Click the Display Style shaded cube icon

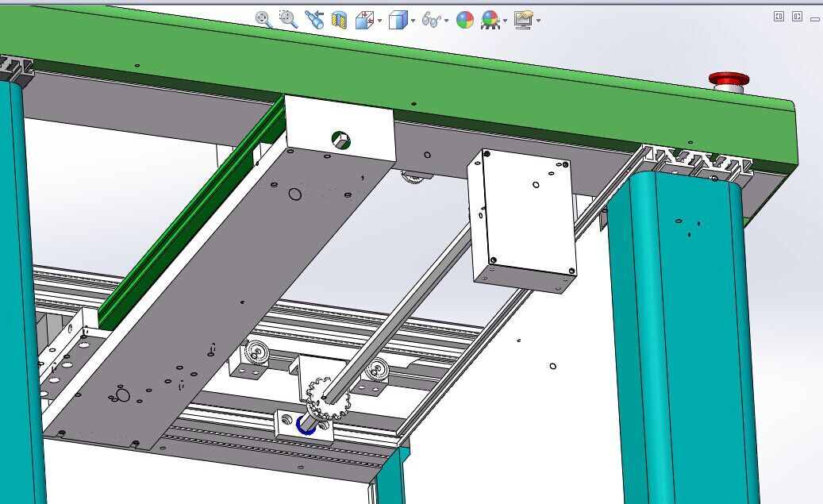pyautogui.click(x=398, y=21)
